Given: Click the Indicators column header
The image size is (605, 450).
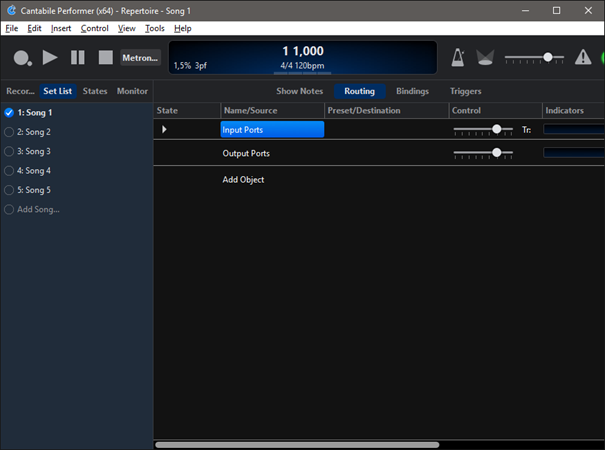Looking at the screenshot, I should pos(573,110).
